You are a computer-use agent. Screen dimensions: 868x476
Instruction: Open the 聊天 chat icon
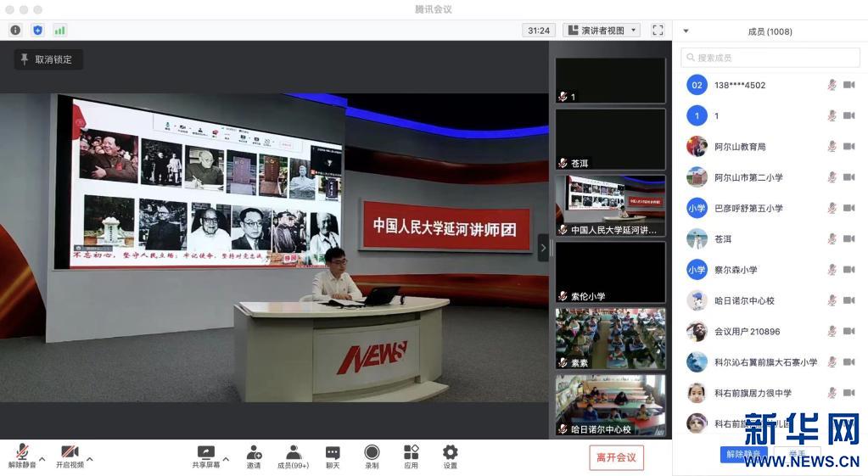pyautogui.click(x=333, y=456)
